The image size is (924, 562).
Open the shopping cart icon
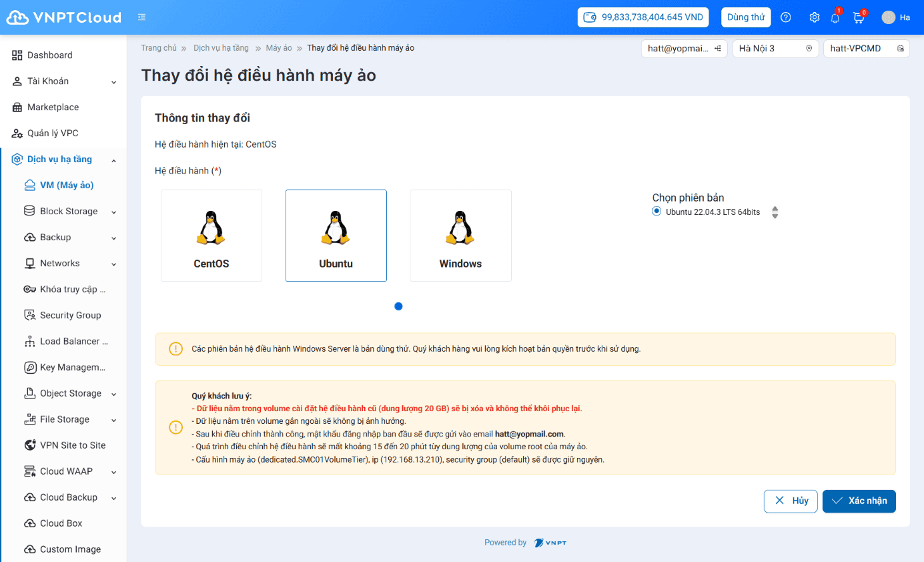point(859,18)
